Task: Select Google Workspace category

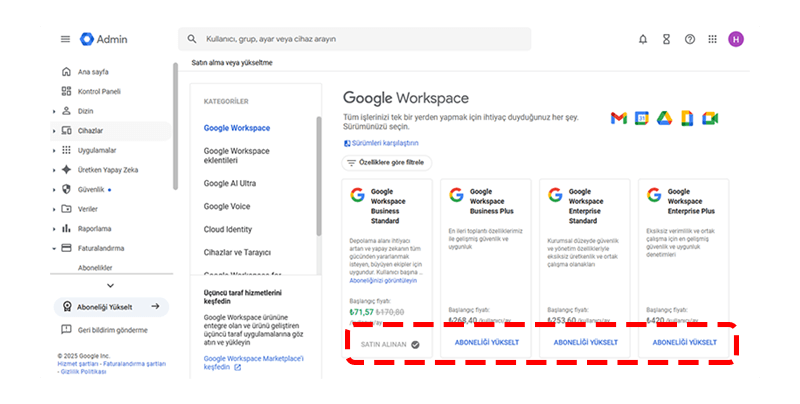Action: [x=237, y=128]
